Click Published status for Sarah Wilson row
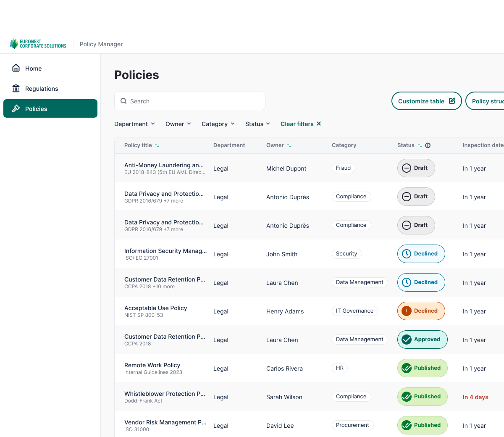 pyautogui.click(x=423, y=397)
